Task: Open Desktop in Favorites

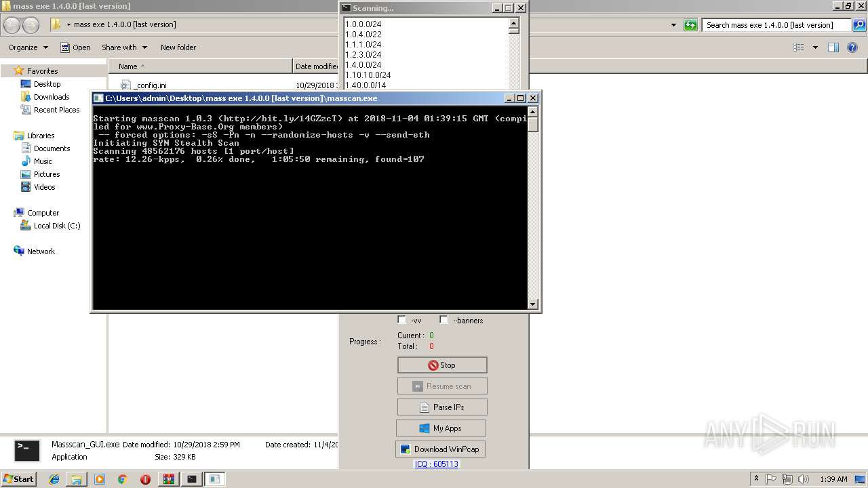Action: coord(47,84)
